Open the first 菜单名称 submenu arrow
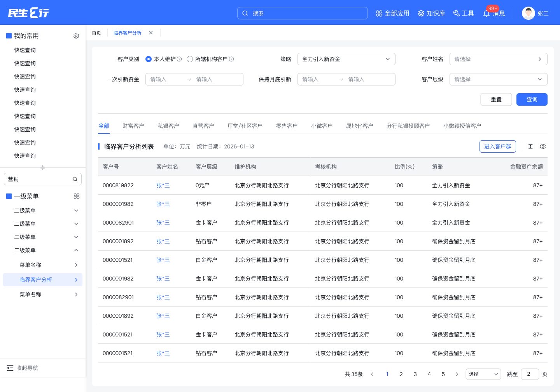 tap(76, 265)
